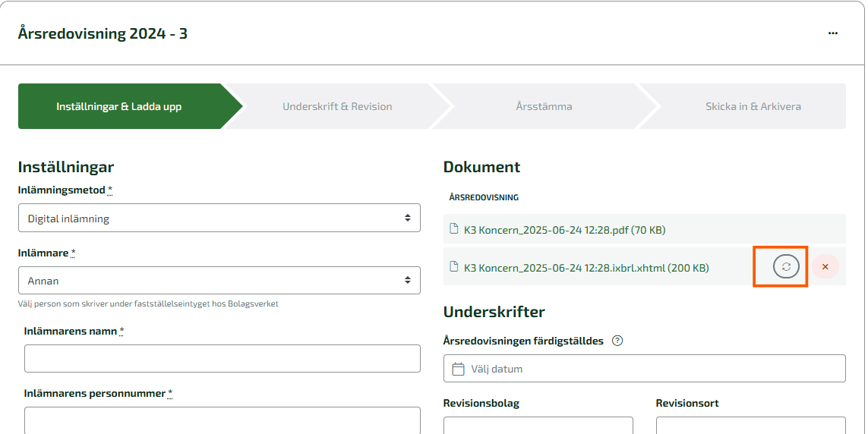This screenshot has width=868, height=434.
Task: Click help icon beside Årsredovisningen färdigställdes
Action: click(x=617, y=341)
